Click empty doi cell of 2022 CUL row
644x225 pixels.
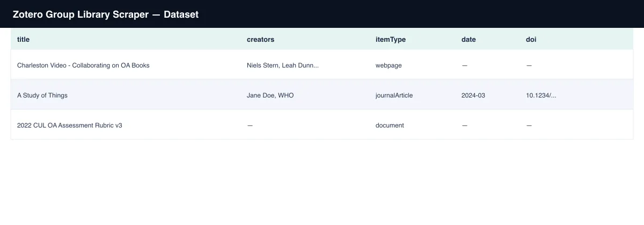529,125
